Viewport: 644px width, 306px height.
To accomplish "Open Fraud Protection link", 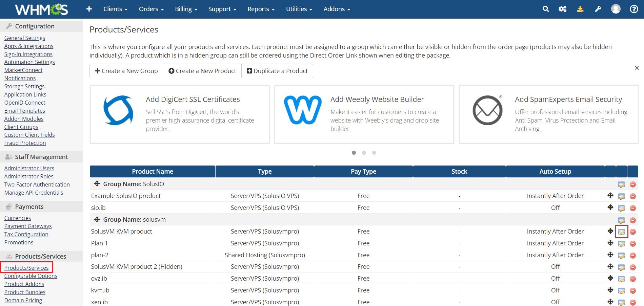I will (x=25, y=143).
